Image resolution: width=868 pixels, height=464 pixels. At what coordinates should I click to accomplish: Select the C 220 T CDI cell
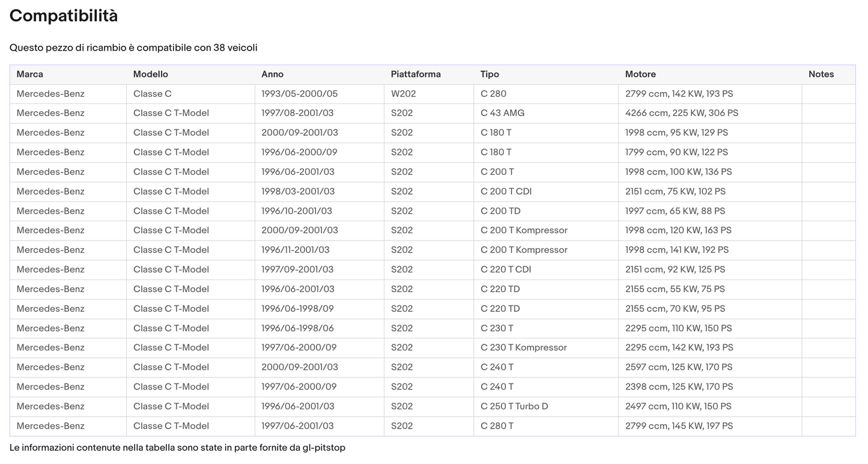point(506,270)
